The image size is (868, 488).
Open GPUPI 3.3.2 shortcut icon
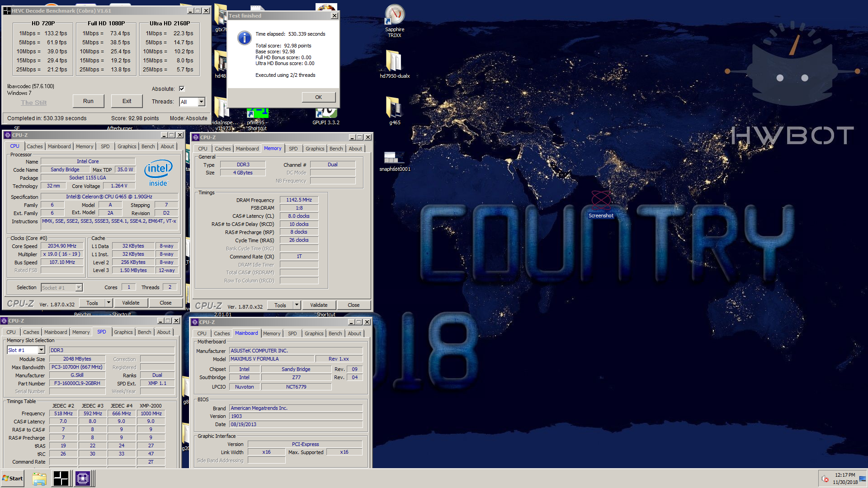326,116
